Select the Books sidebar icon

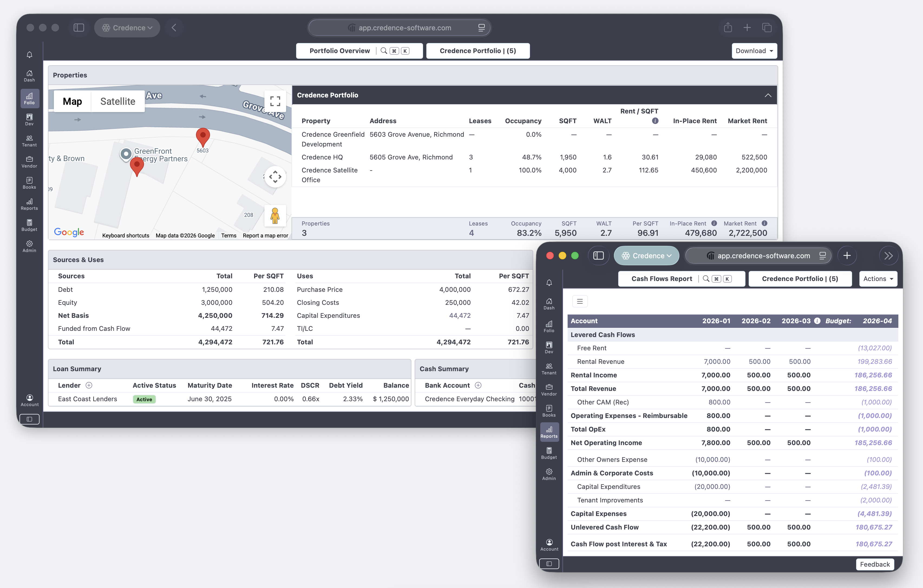(x=29, y=183)
